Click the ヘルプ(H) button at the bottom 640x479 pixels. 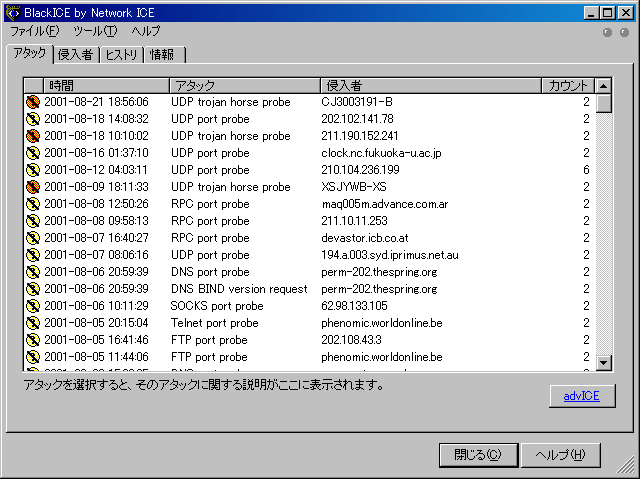click(560, 455)
